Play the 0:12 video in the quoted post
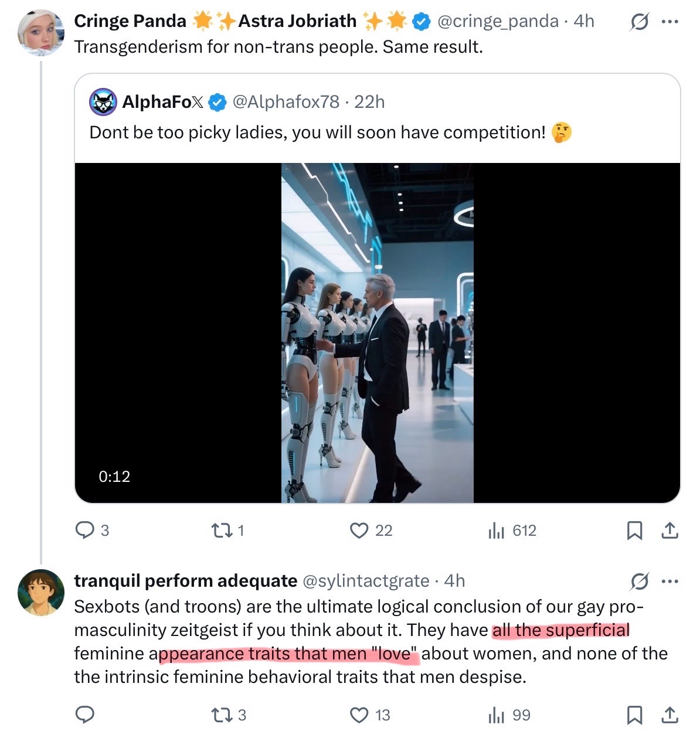This screenshot has width=700, height=738. pos(377,333)
